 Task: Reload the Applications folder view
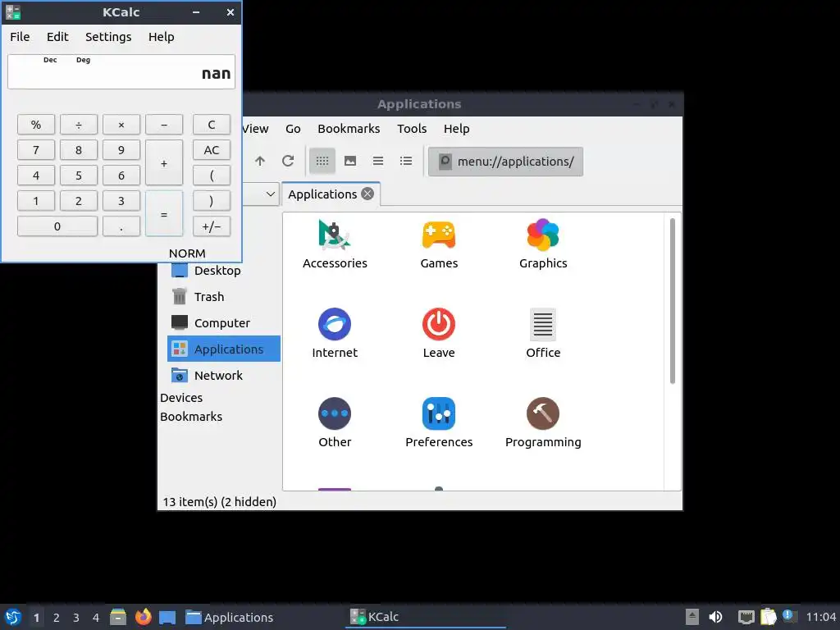click(x=288, y=161)
